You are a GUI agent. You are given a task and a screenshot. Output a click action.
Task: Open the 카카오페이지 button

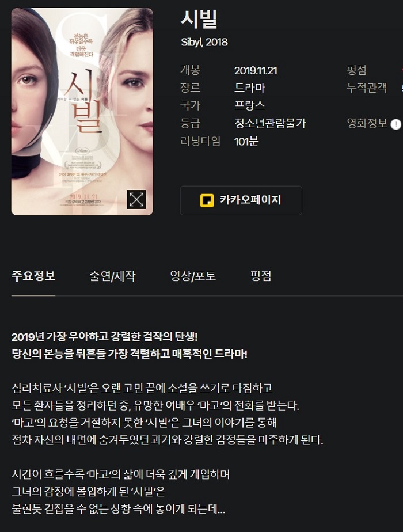coord(241,200)
